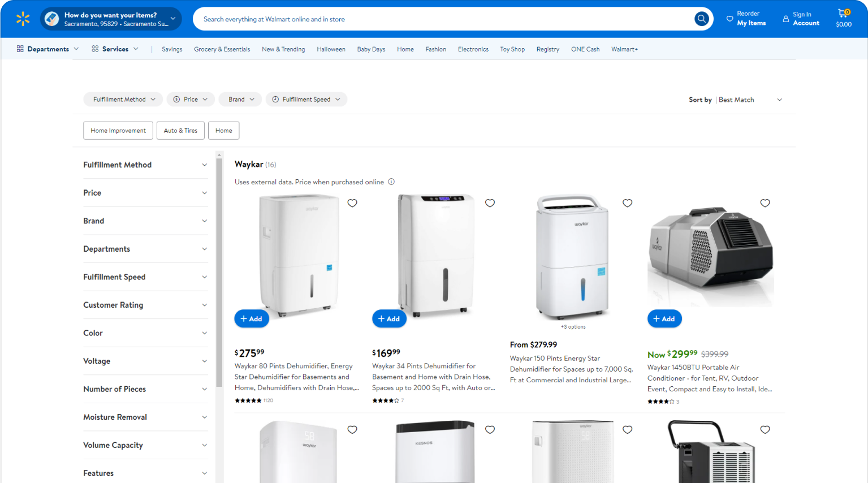Go to Grocery & Essentials
Screen dimensions: 868x483
(x=222, y=49)
